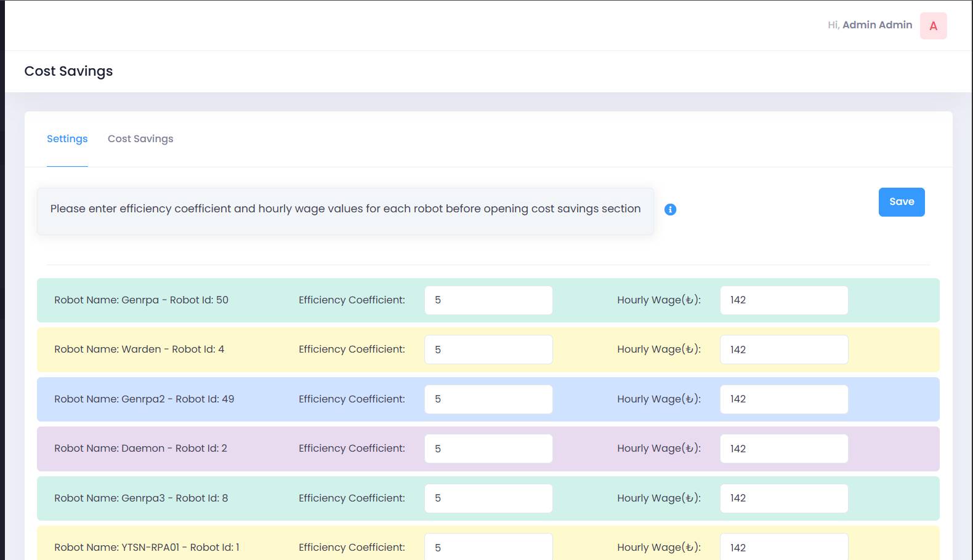This screenshot has width=973, height=560.
Task: Focus Efficiency Coefficient field for Genrpa3
Action: (488, 498)
